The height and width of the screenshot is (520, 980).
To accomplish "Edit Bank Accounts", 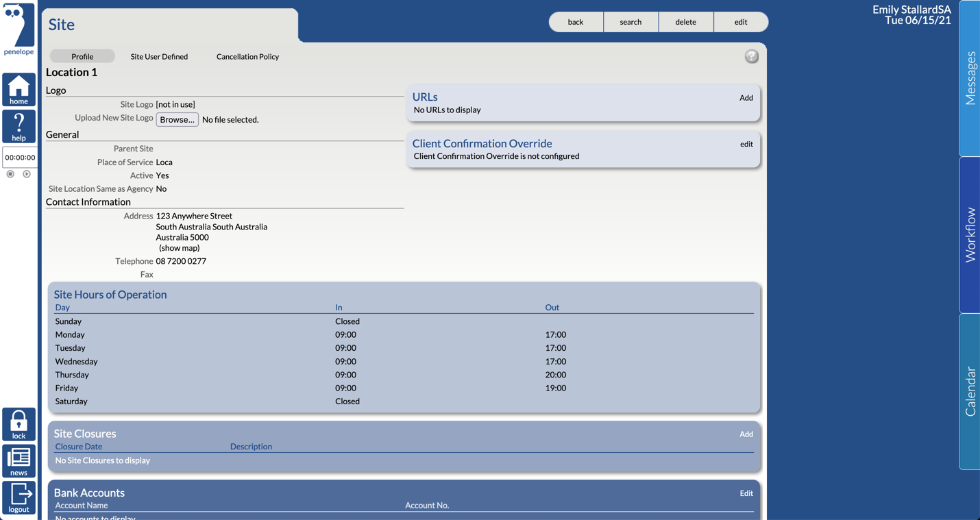I will coord(746,493).
